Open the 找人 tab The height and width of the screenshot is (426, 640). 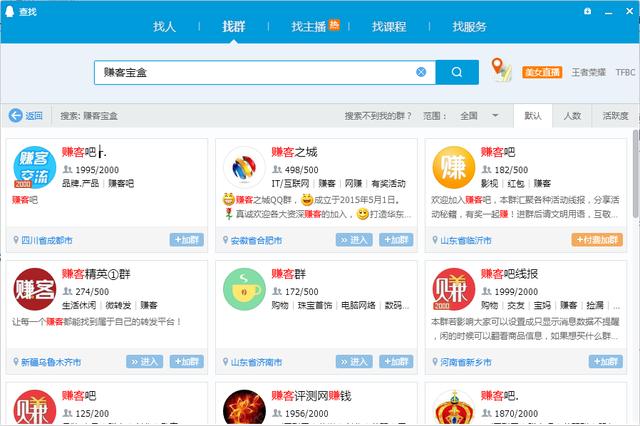click(164, 27)
